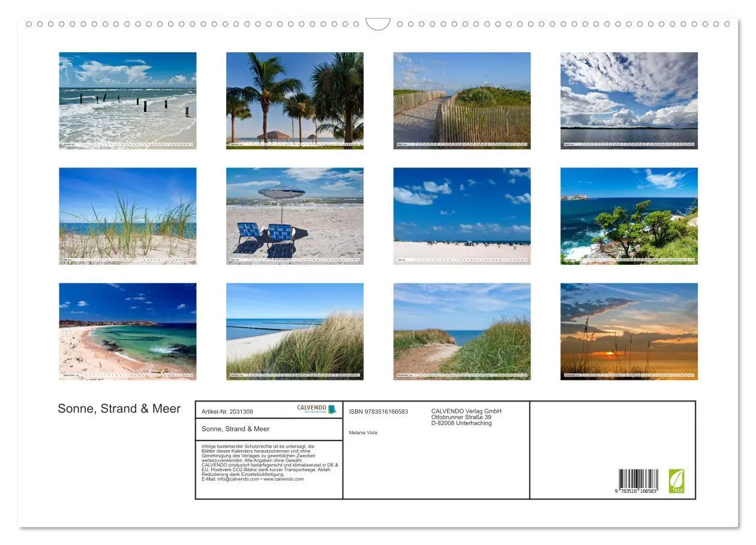The image size is (756, 545).
Task: Select the author name Melanie Viola
Action: point(361,433)
